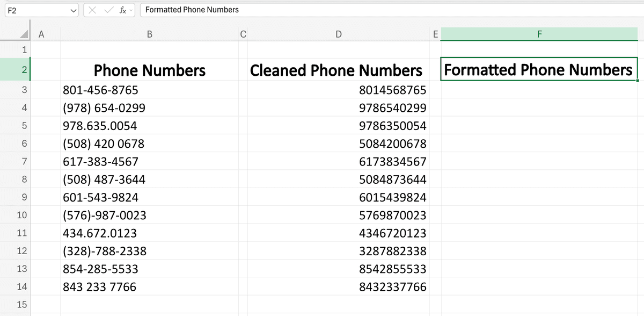Click the cancel (X) formula icon
Screen dimensions: 644x316
[93, 10]
